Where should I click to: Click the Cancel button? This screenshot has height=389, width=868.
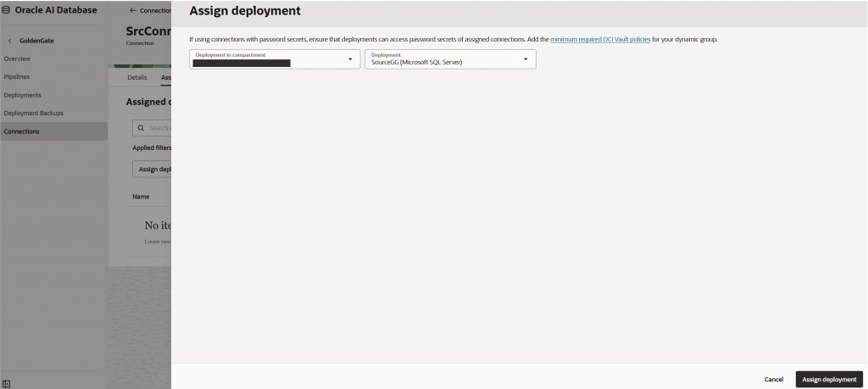click(773, 380)
